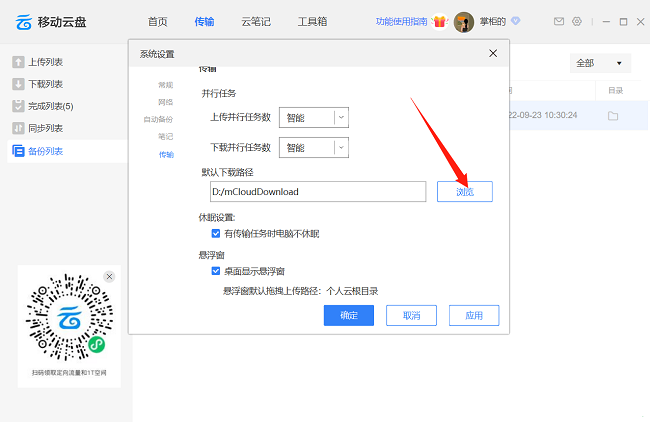Switch to 云笔记 tab
Image resolution: width=650 pixels, height=422 pixels.
256,22
